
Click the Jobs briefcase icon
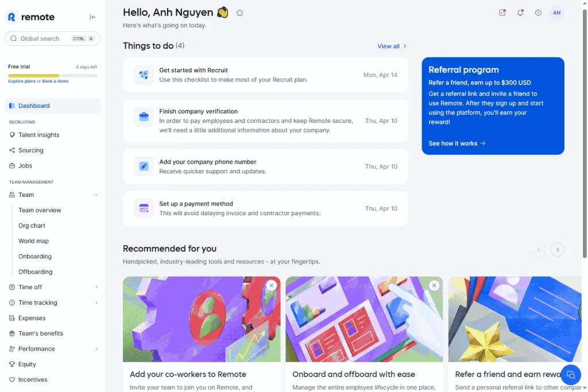(12, 166)
